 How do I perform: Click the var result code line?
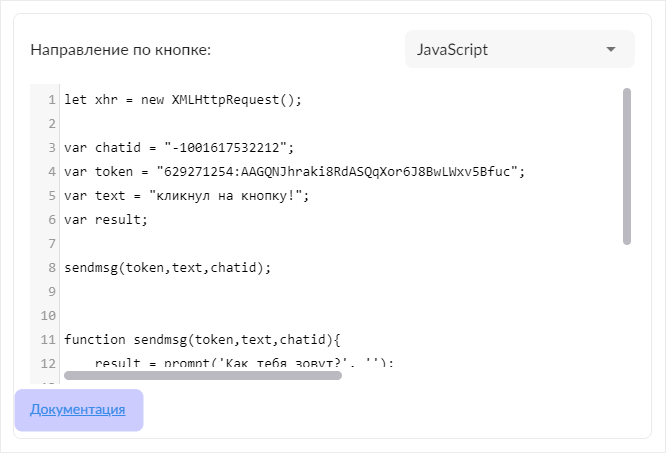(x=105, y=220)
